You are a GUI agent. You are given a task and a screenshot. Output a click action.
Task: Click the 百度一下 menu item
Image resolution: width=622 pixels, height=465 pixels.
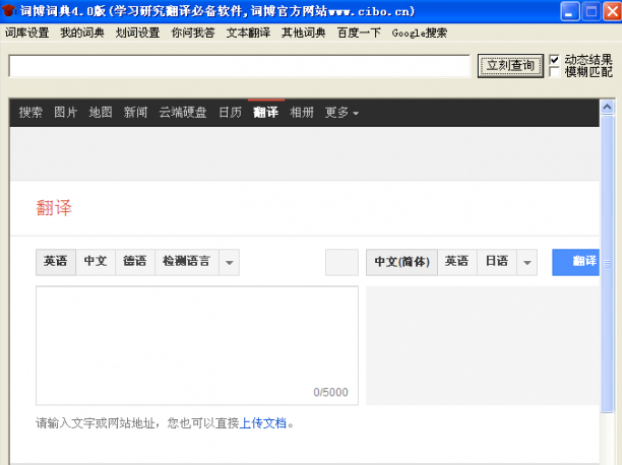point(359,33)
